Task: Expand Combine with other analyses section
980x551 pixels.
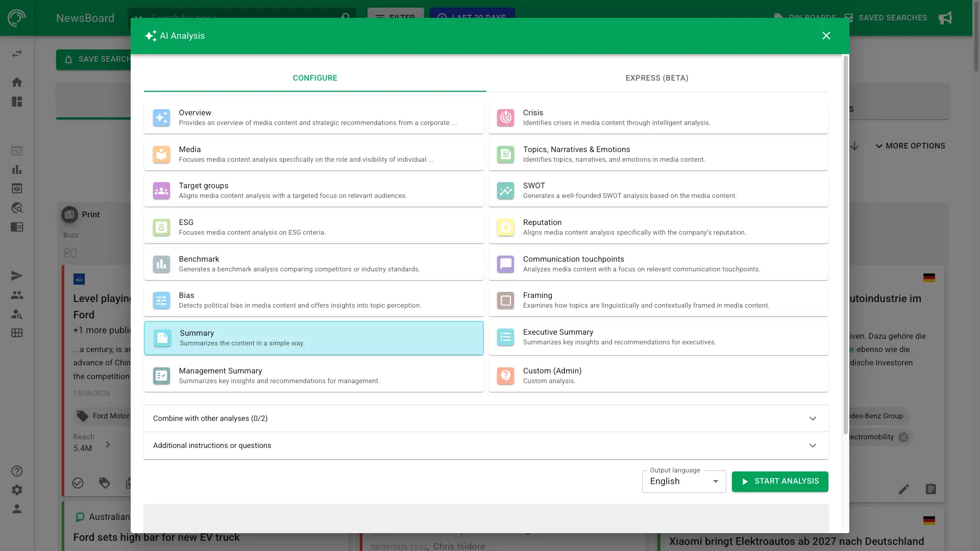Action: (486, 418)
